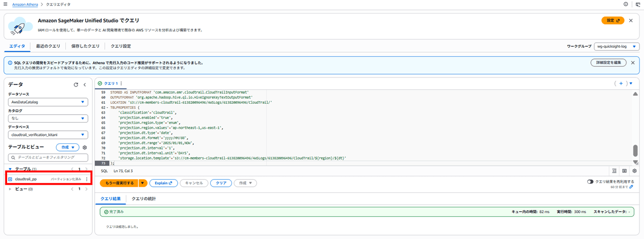
Task: Open the 作成 dropdown beside テーブルとビュー
Action: [x=67, y=147]
